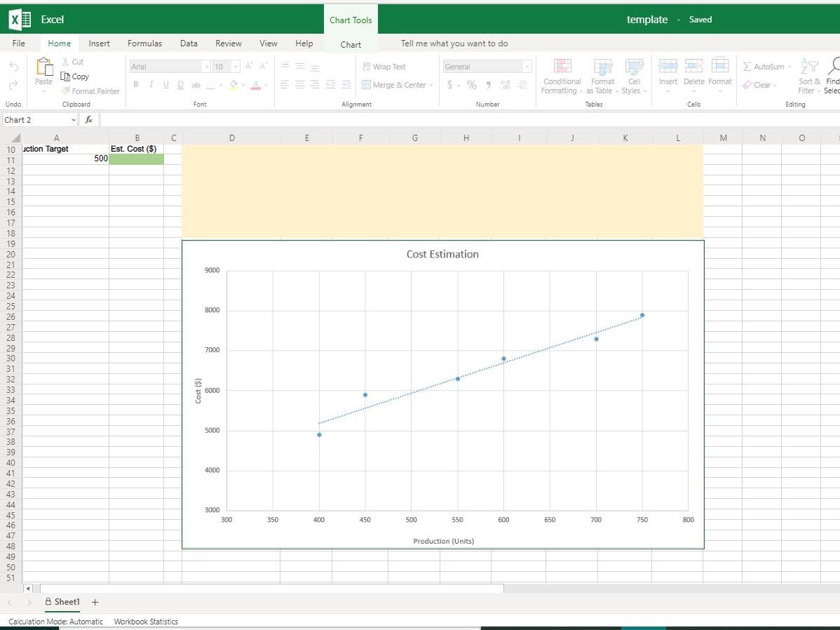
Task: Click the Undo button
Action: click(13, 65)
